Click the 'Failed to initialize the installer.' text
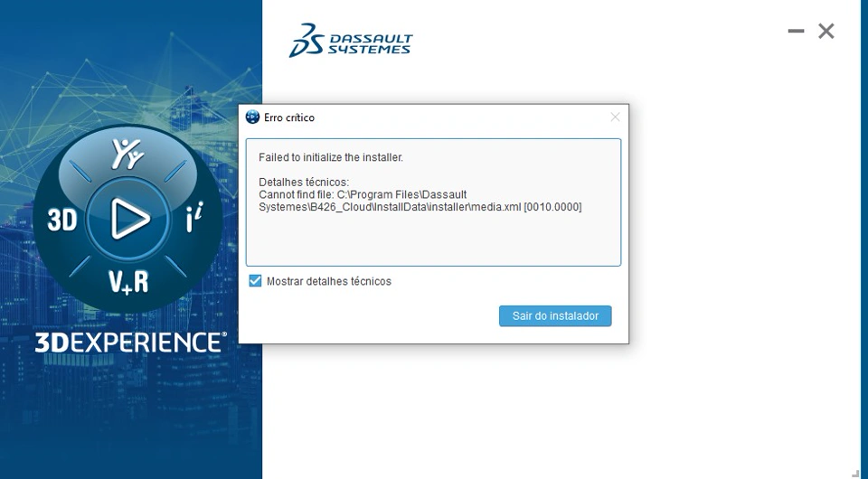The width and height of the screenshot is (868, 479). [x=331, y=157]
